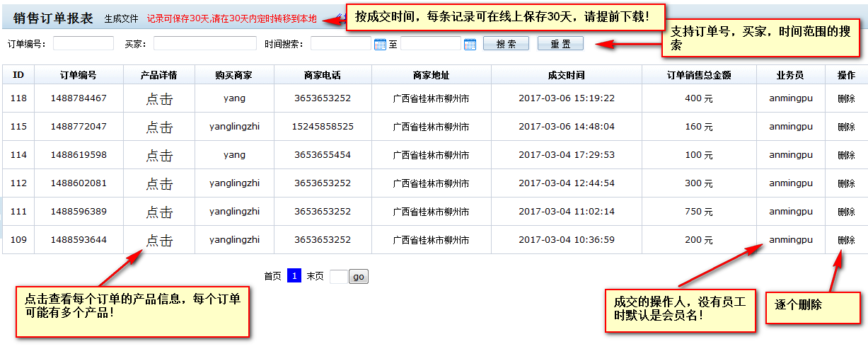Click the 搜索 search button
The image size is (868, 349).
[x=506, y=44]
